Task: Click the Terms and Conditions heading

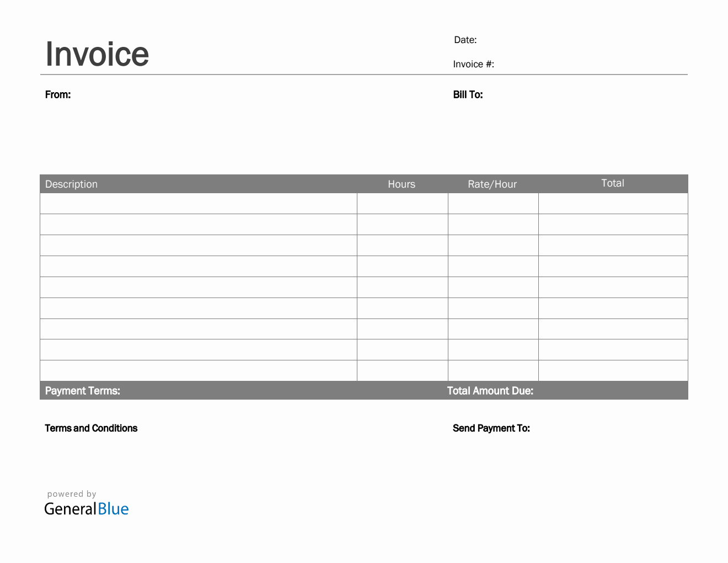Action: pos(91,428)
